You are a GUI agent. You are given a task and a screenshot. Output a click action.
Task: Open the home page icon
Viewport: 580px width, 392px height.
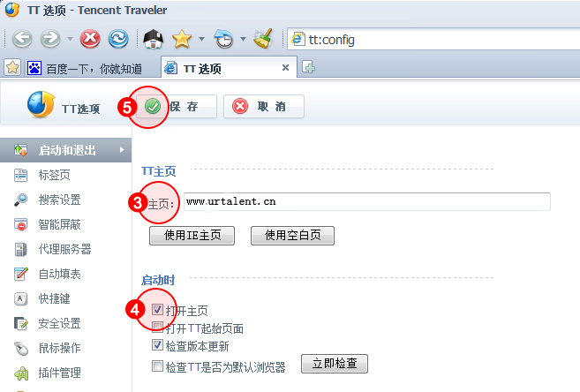coord(154,39)
